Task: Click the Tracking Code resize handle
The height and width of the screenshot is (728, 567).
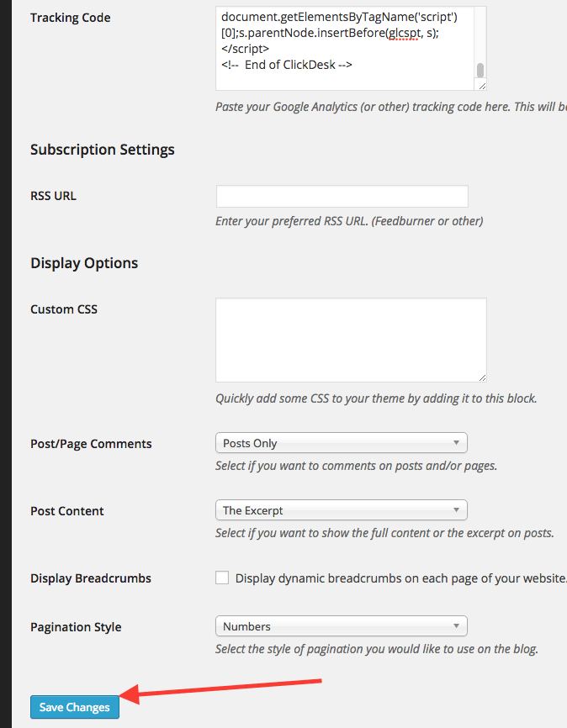Action: coord(482,86)
